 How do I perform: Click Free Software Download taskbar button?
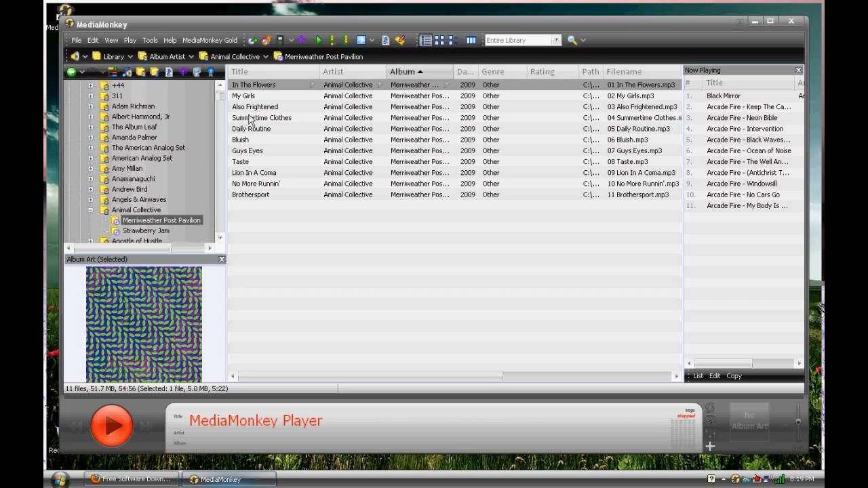(131, 479)
